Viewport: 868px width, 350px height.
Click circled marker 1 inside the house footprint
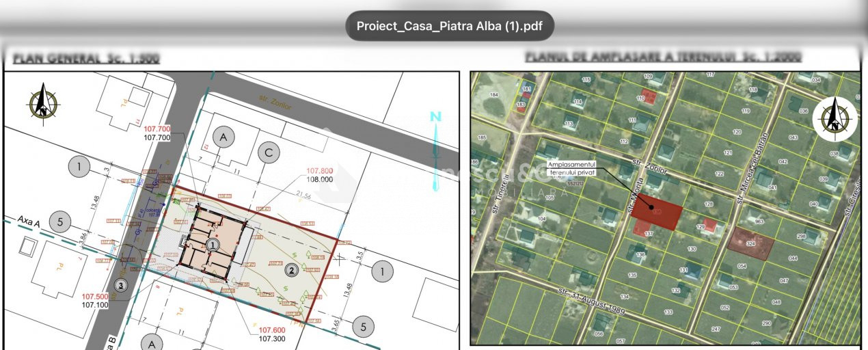point(213,244)
